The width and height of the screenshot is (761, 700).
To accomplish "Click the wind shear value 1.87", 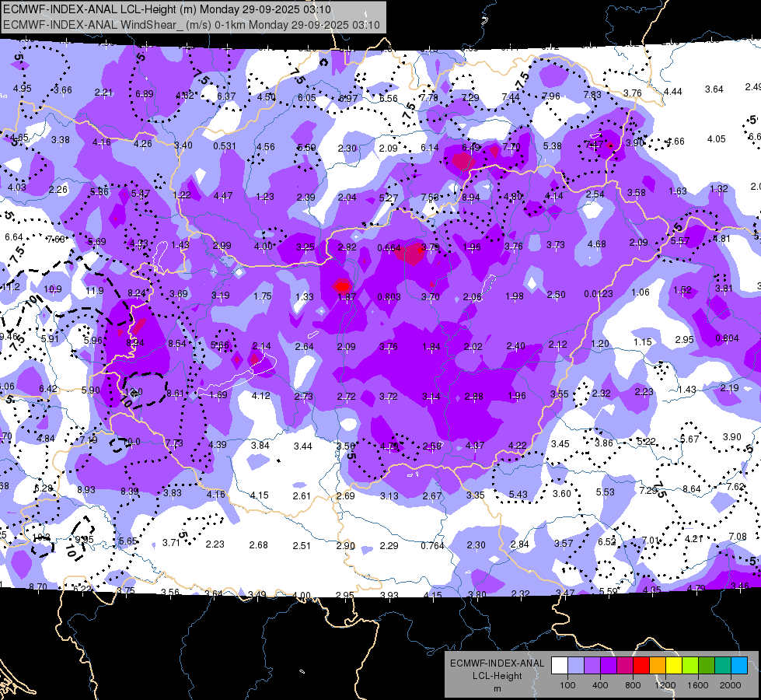I will point(347,297).
